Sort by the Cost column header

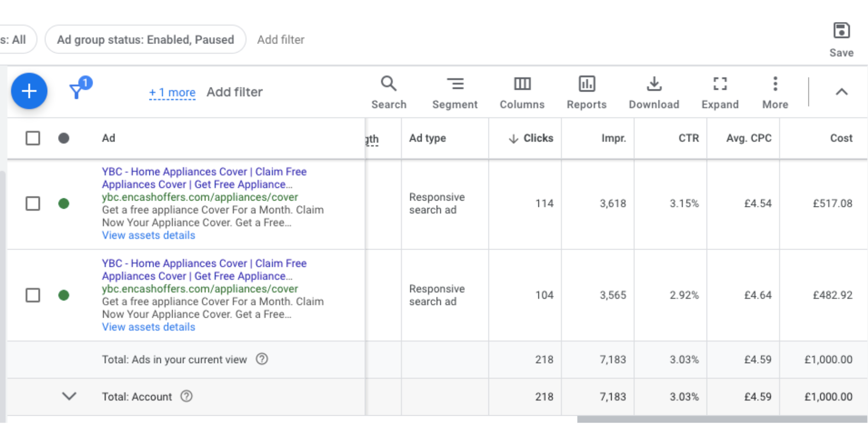[841, 138]
